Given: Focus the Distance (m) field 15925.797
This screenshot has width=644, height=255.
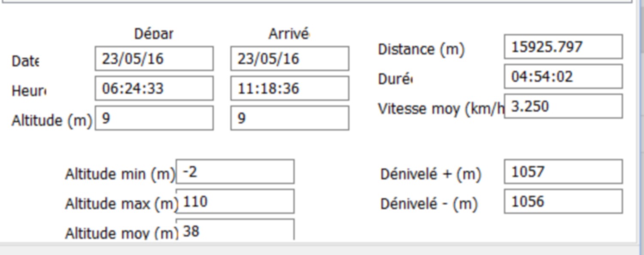Looking at the screenshot, I should pyautogui.click(x=563, y=47).
